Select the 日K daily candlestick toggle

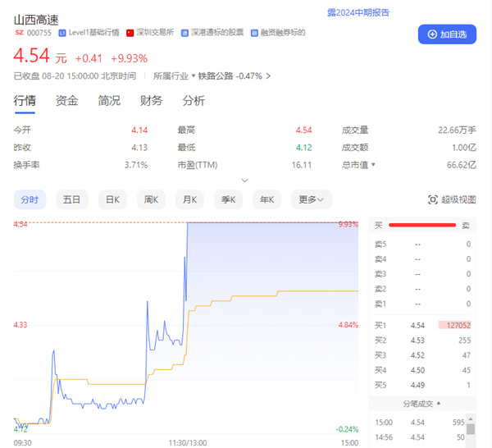[111, 199]
